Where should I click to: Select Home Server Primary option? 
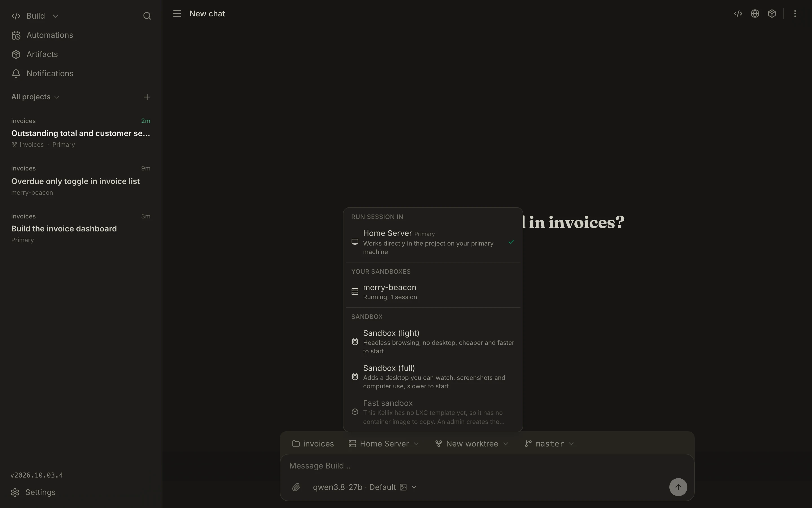[433, 242]
